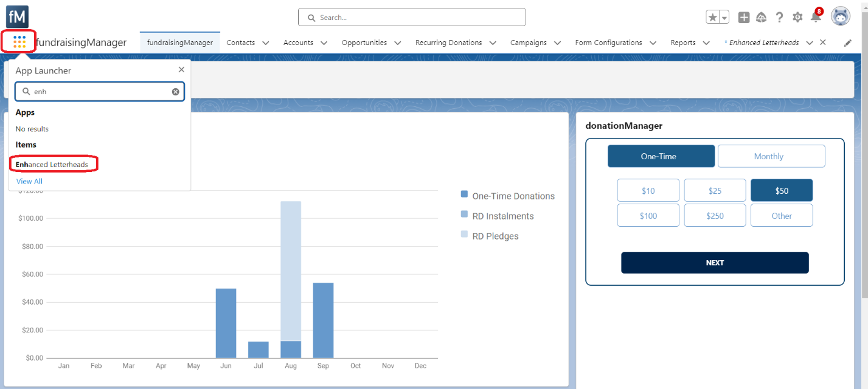
Task: Open the App Launcher grid icon
Action: pyautogui.click(x=19, y=42)
